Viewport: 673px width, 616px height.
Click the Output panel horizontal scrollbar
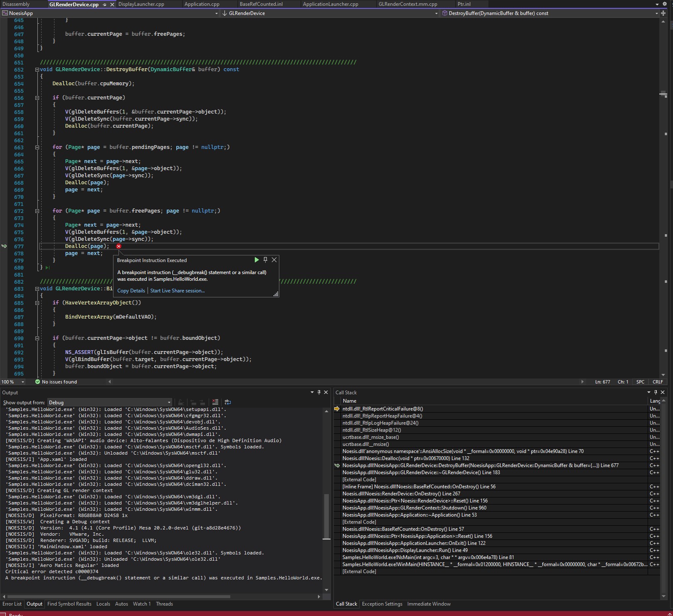(x=119, y=596)
